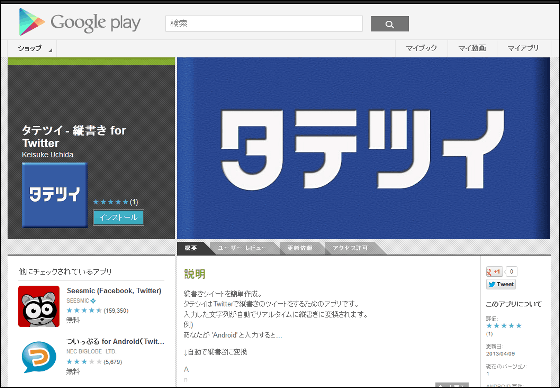Click the このアプリについて heading
Image resolution: width=560 pixels, height=388 pixels.
(x=513, y=304)
